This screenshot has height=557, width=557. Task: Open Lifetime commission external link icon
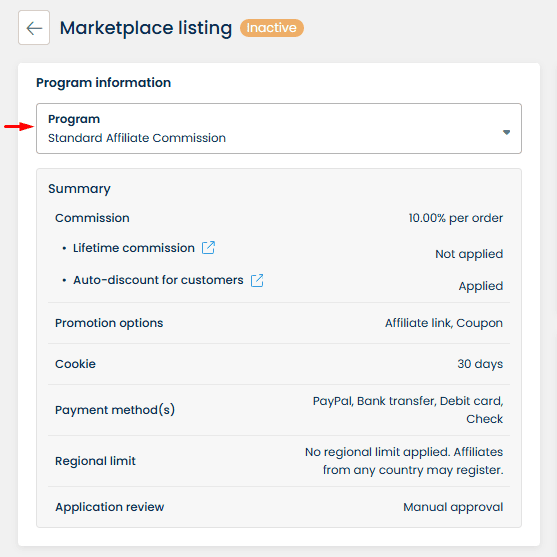pos(208,248)
